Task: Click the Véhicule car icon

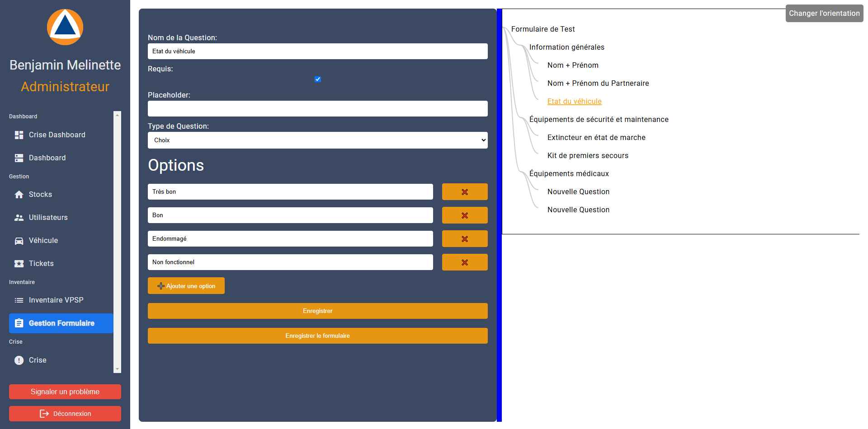Action: coord(19,241)
